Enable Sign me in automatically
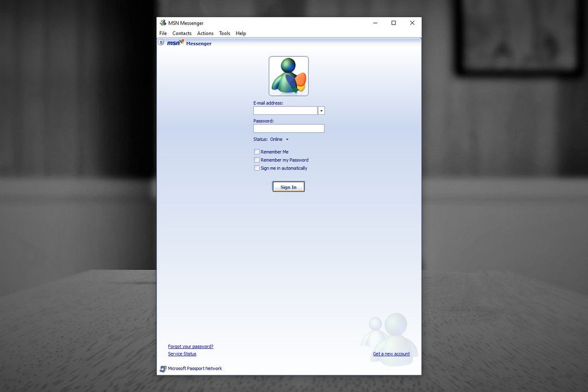 tap(257, 168)
